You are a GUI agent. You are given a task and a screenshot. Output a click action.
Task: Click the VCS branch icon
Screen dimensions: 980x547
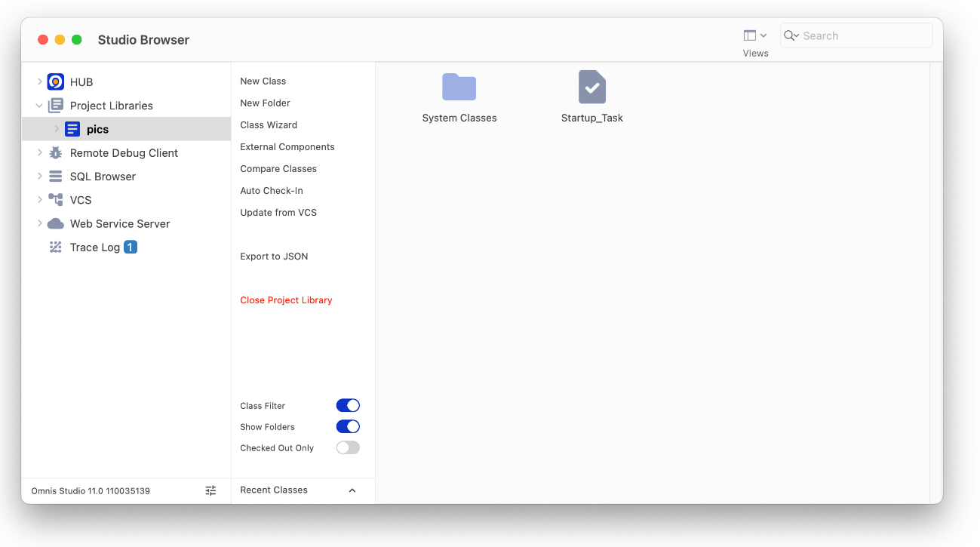55,200
